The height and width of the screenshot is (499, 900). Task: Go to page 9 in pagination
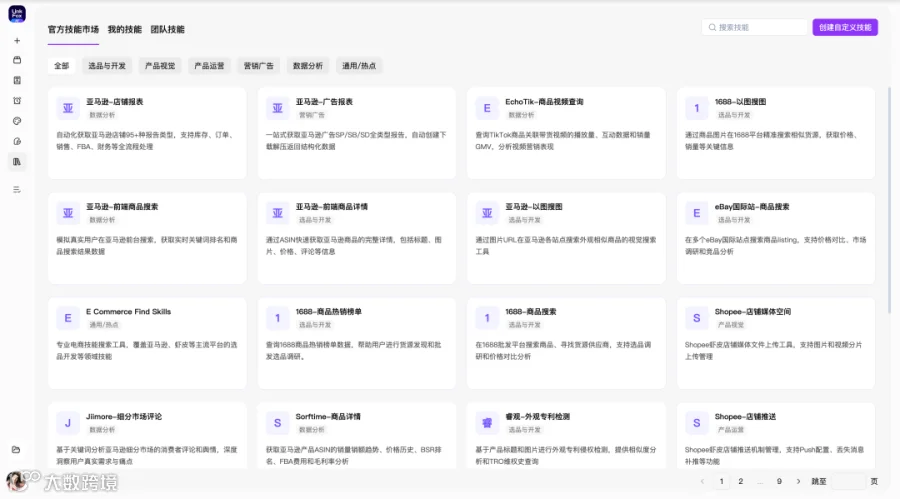tap(779, 481)
